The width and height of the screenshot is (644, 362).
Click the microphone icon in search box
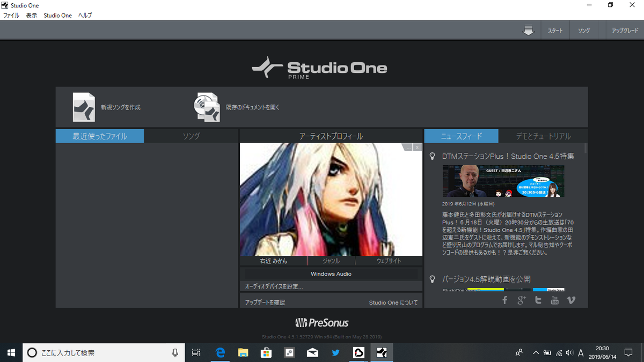(175, 352)
